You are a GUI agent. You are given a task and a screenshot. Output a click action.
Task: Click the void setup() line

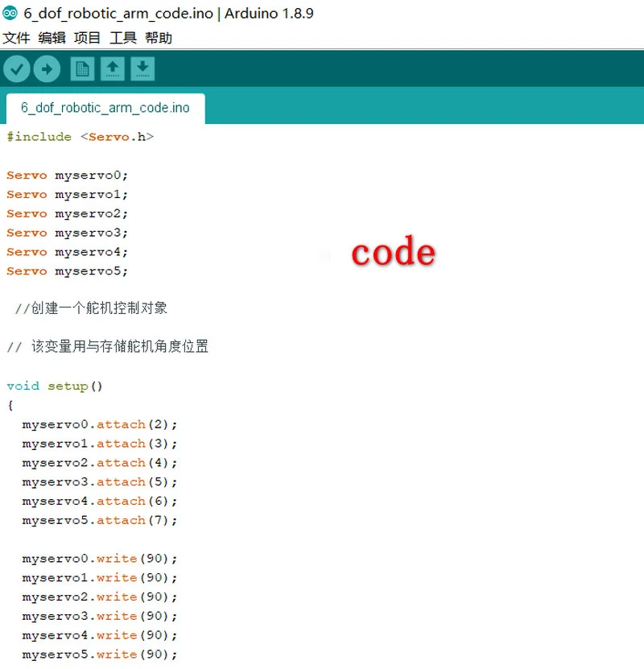(x=55, y=386)
